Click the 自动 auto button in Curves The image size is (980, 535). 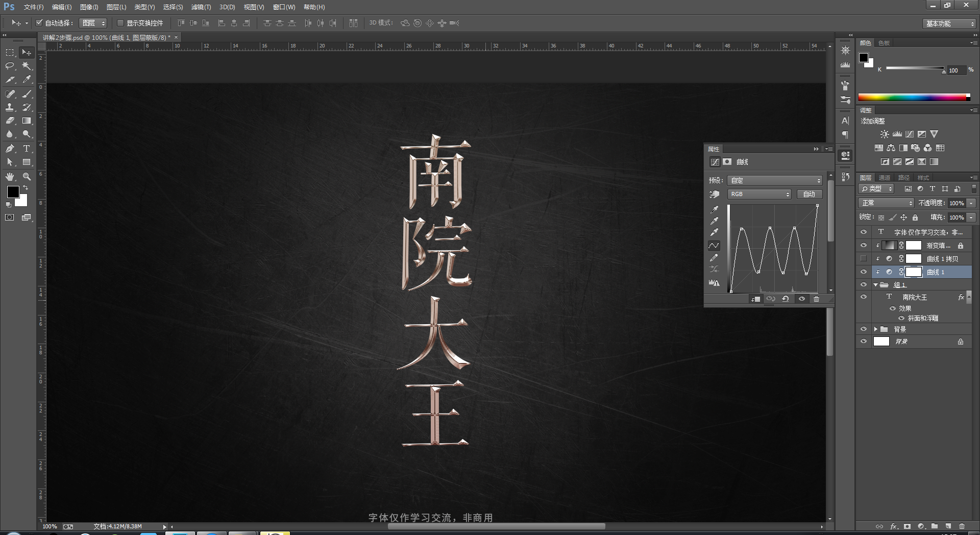tap(809, 194)
